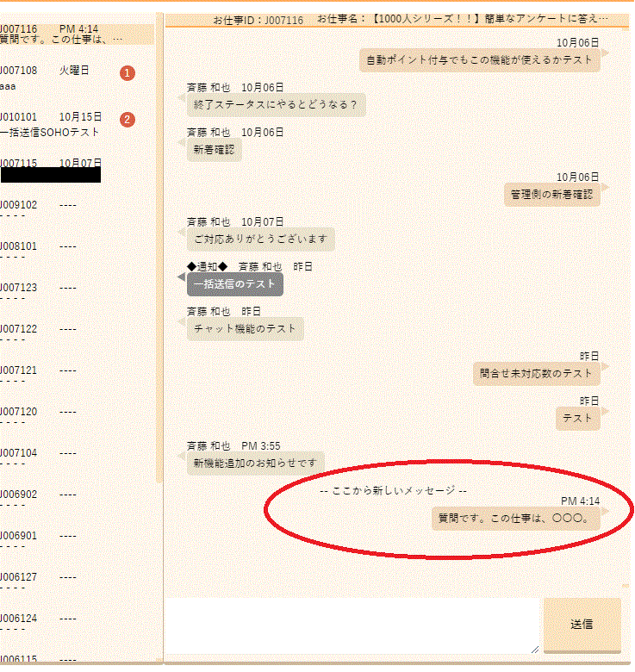Click the short テスト message bubble
Screen dimensions: 635x672
[x=577, y=419]
